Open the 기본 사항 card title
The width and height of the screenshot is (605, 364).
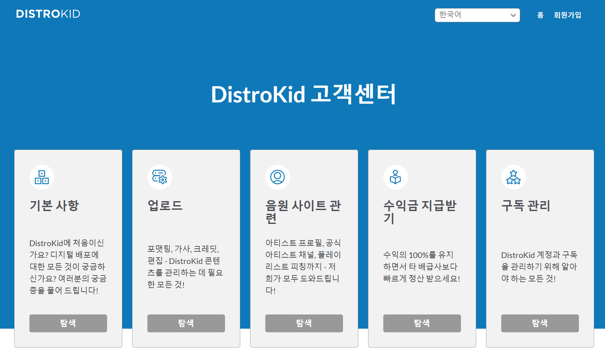tap(54, 205)
